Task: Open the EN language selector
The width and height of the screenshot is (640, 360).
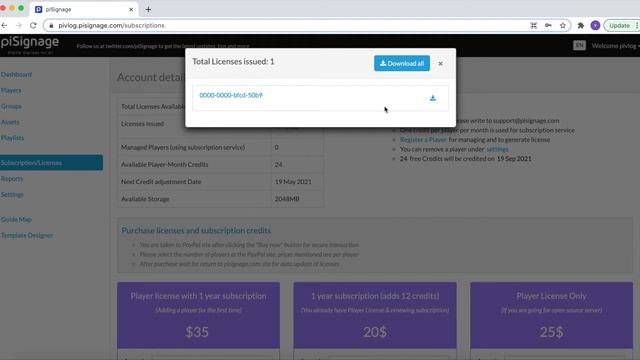Action: [x=579, y=45]
